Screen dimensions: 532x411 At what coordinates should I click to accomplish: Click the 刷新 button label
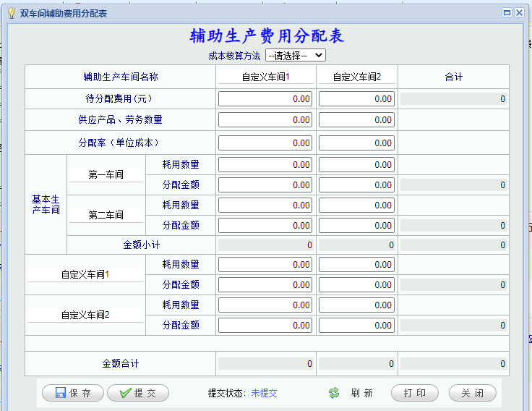click(361, 393)
